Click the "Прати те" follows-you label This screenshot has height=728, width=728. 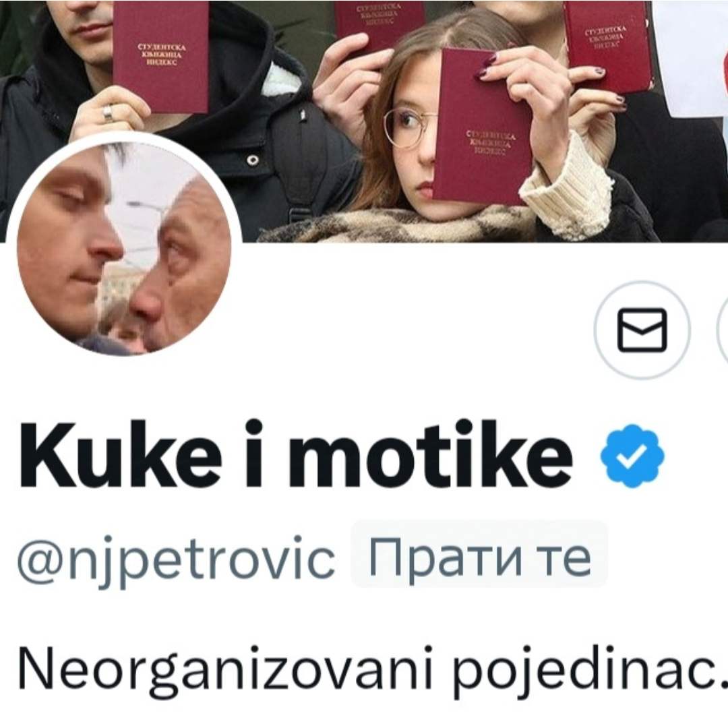point(479,554)
